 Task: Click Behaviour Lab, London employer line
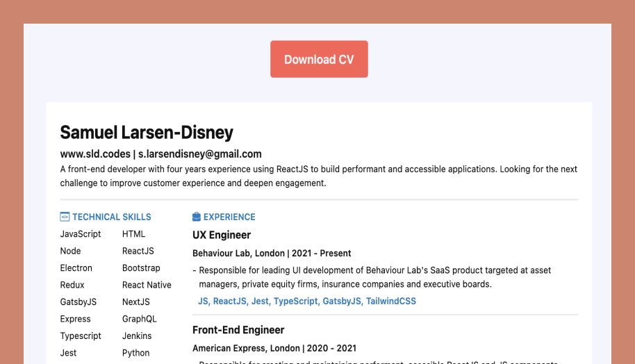[272, 254]
